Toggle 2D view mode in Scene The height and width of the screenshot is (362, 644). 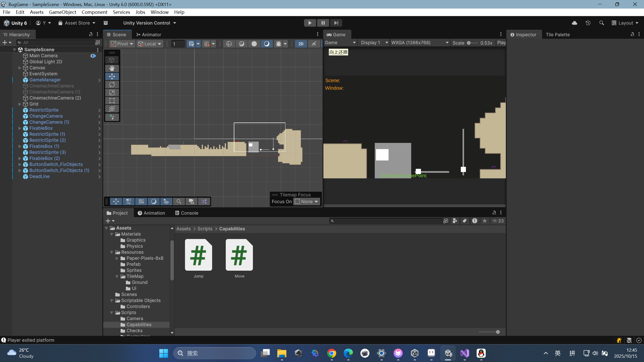point(301,44)
